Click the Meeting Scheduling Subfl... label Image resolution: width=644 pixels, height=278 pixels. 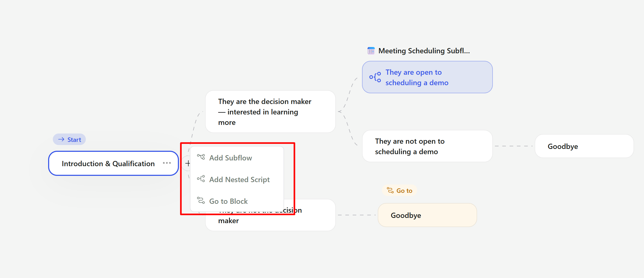click(x=424, y=51)
